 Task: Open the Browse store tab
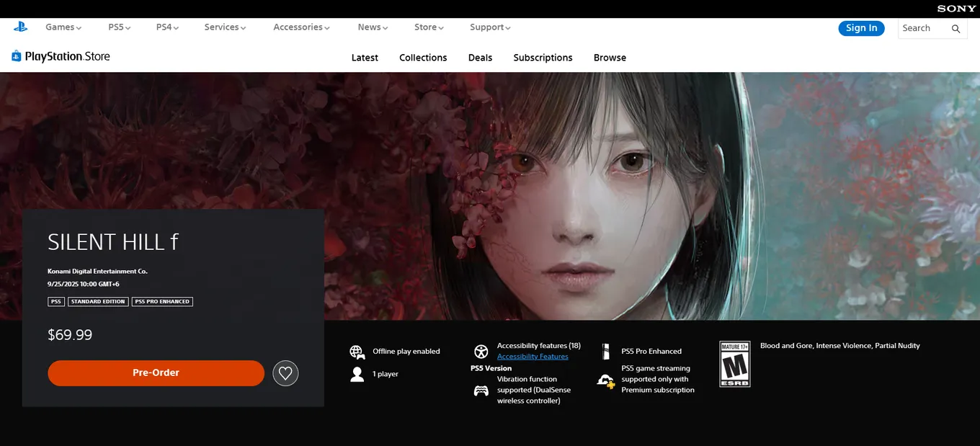click(610, 58)
